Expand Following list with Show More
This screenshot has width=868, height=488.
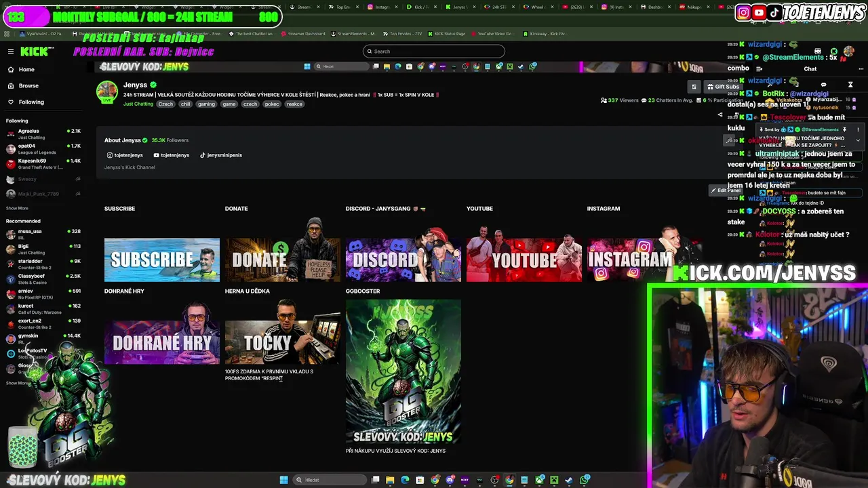17,208
